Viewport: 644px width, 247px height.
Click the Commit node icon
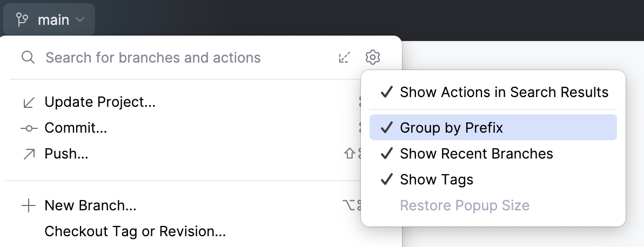(x=29, y=128)
